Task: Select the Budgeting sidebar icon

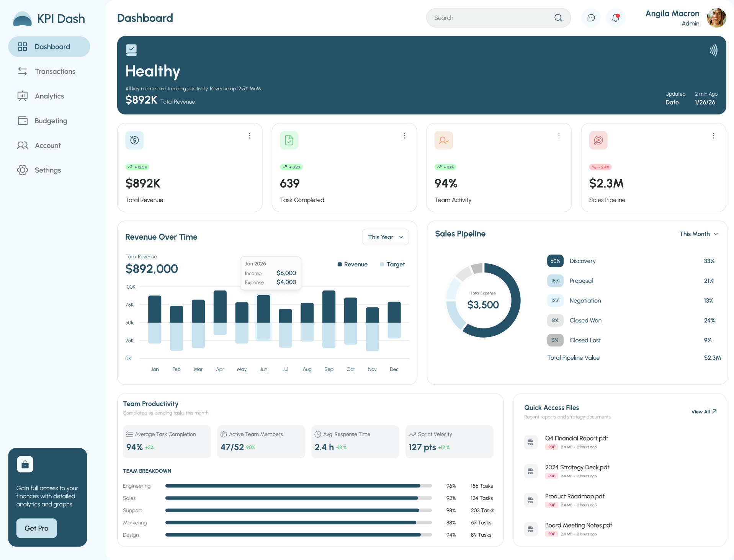Action: click(x=23, y=121)
